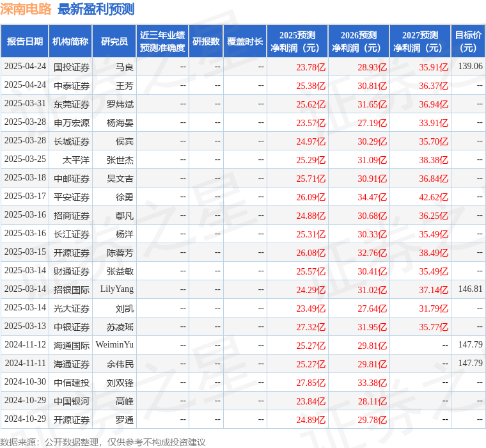Select analyst 罗炜斌 in the table

[x=120, y=104]
